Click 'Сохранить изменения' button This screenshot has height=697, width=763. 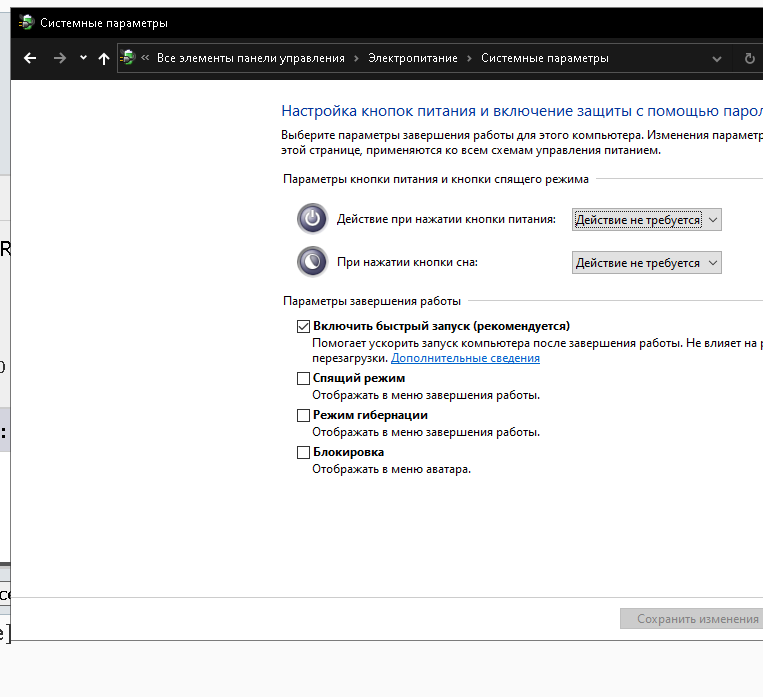click(691, 619)
